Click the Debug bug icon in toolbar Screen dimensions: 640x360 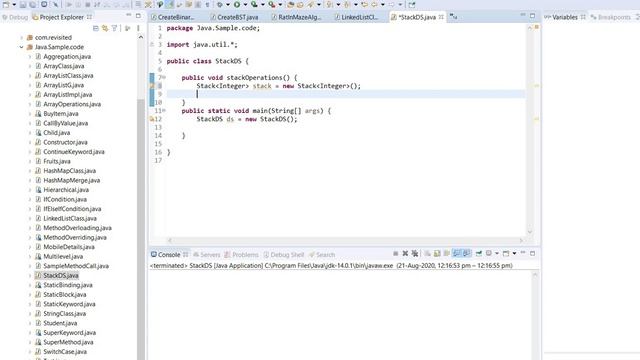tap(220, 4)
